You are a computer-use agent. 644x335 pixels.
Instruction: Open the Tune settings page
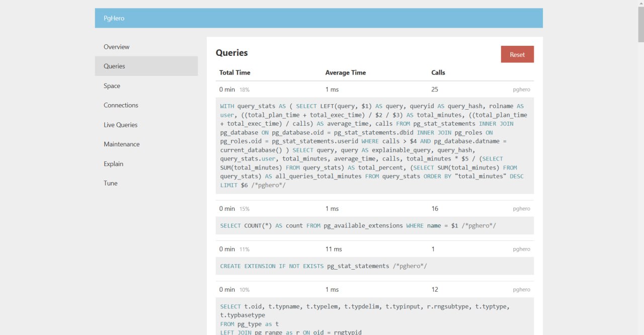coord(110,183)
